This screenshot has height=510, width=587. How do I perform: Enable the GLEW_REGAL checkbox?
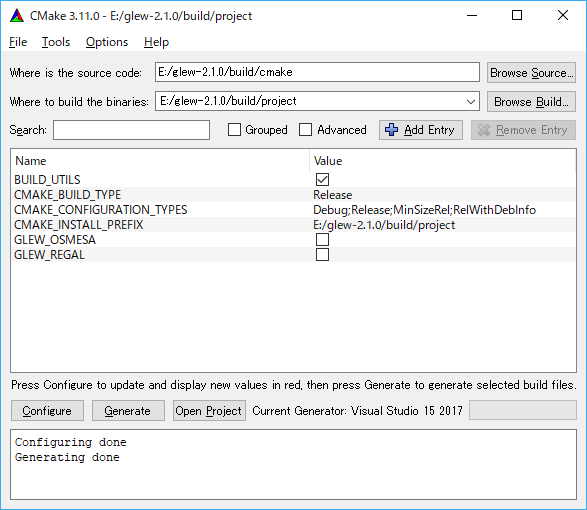pos(322,254)
